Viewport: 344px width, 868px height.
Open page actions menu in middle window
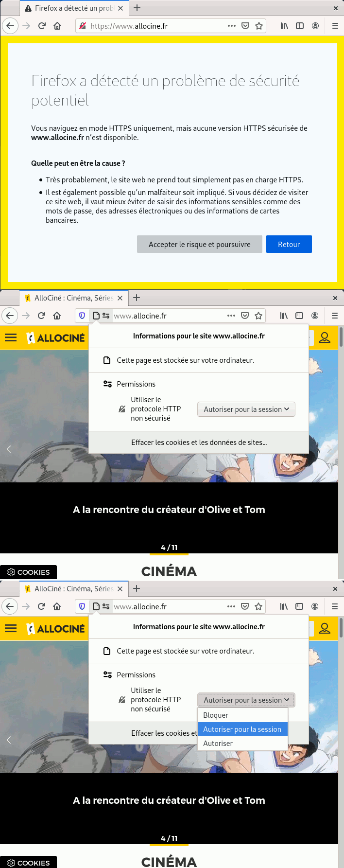click(231, 316)
